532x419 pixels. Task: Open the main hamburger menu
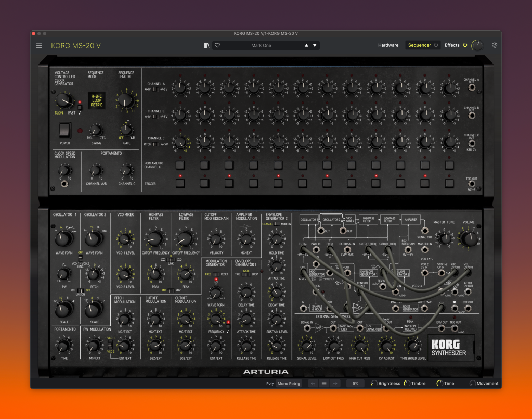click(39, 45)
